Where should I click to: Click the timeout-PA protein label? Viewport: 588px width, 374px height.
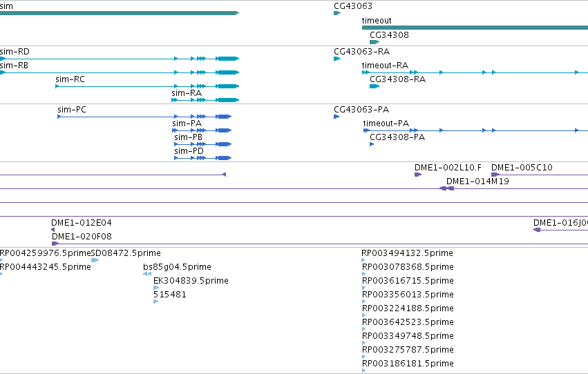(386, 124)
